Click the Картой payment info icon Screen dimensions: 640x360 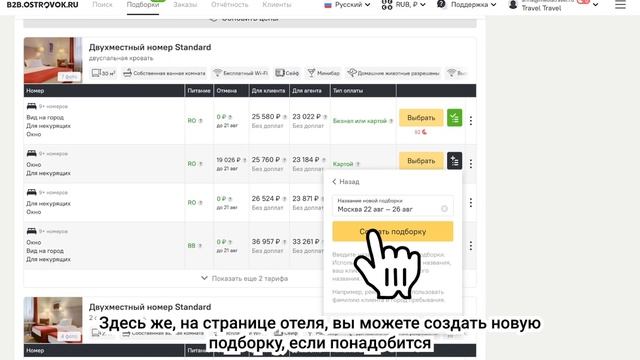tap(358, 164)
